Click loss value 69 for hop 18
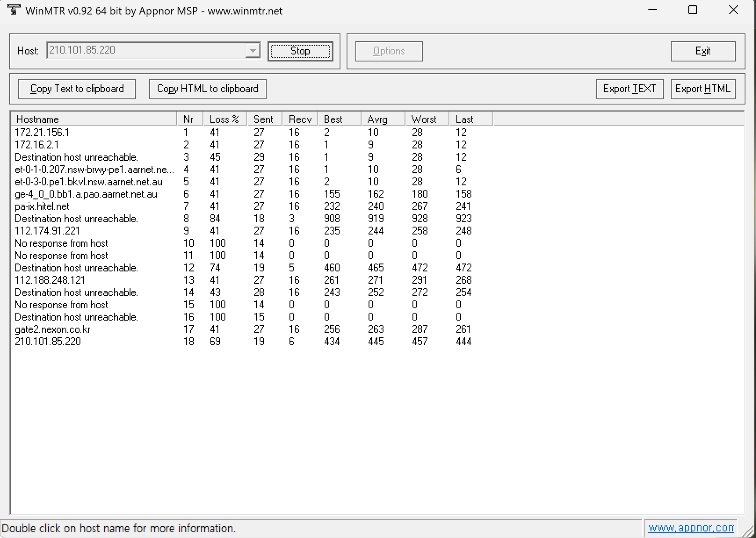 click(215, 342)
